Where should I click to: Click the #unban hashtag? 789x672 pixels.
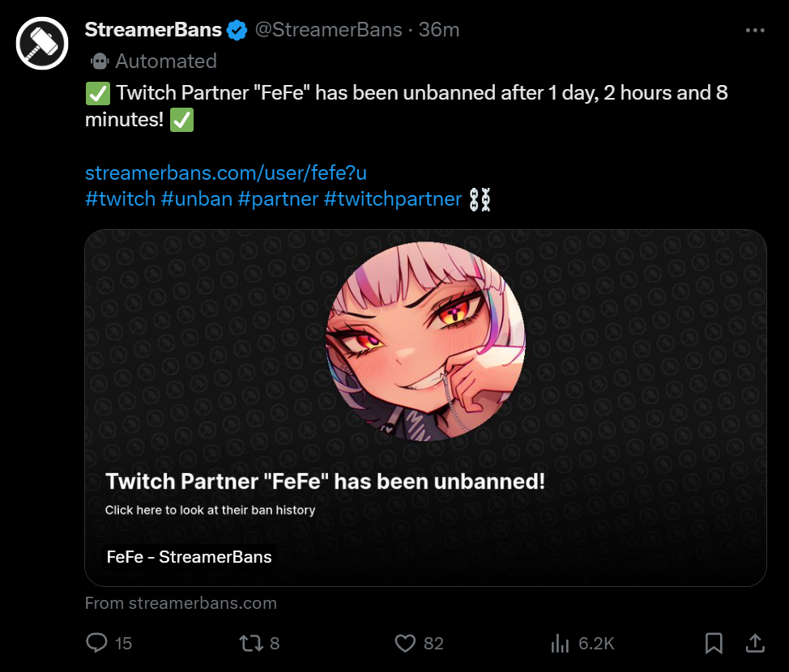pos(197,199)
